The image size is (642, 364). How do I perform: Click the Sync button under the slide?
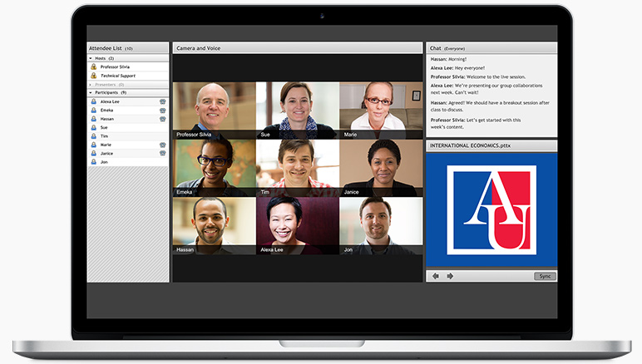click(x=545, y=276)
